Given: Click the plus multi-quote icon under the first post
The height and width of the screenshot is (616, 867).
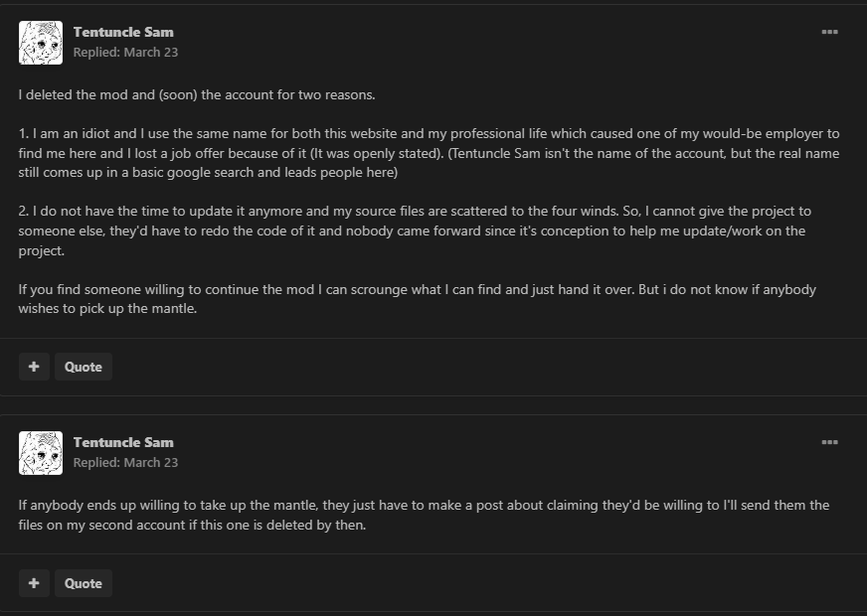Looking at the screenshot, I should coord(34,367).
